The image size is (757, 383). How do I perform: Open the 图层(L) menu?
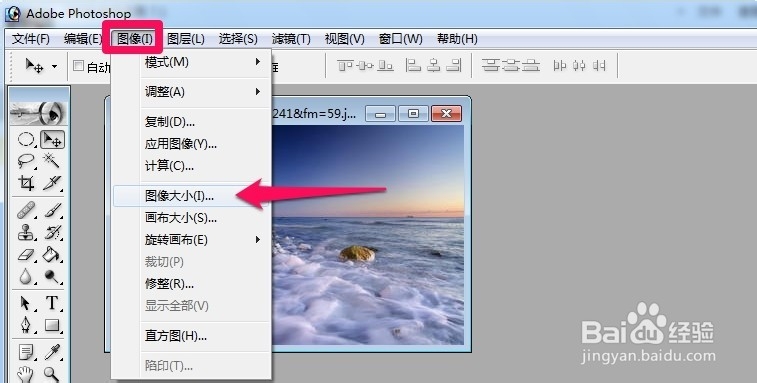(186, 39)
